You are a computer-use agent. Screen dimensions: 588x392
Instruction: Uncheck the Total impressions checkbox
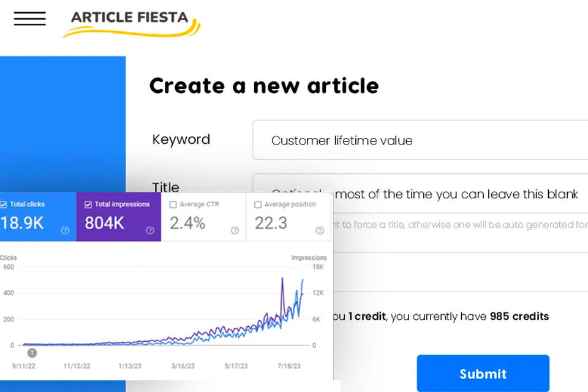pos(88,205)
